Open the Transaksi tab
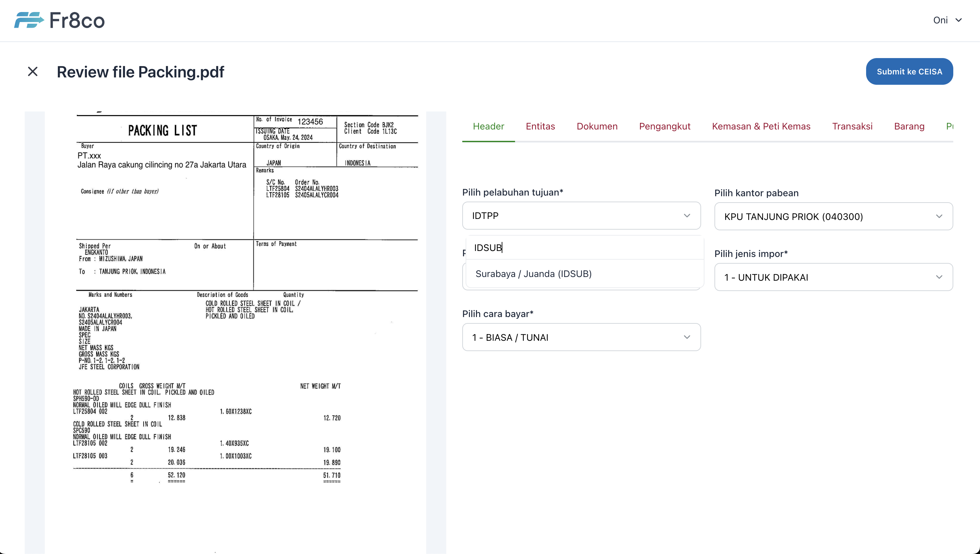The height and width of the screenshot is (554, 980). coord(852,126)
